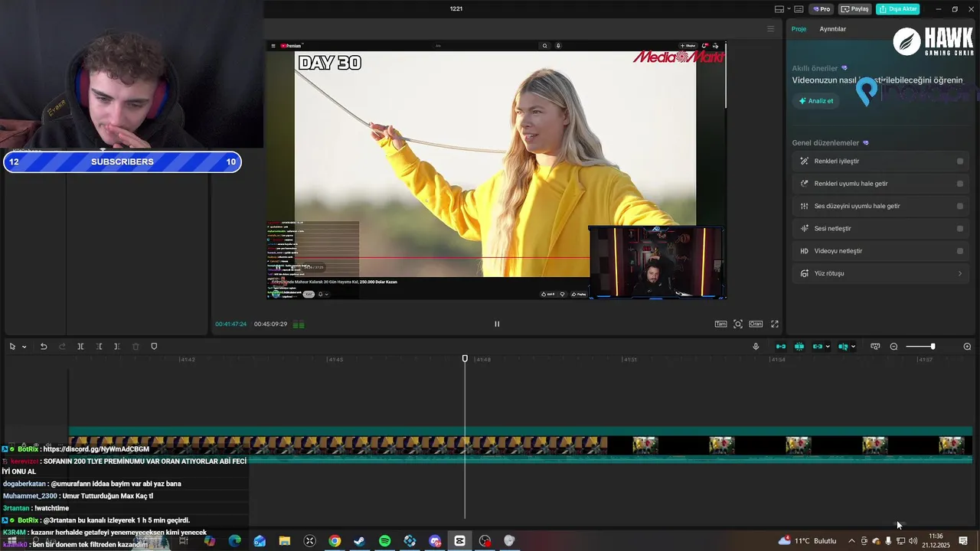
Task: Enable 'Renkleri uyumlu hale getir' checkbox
Action: pos(960,184)
